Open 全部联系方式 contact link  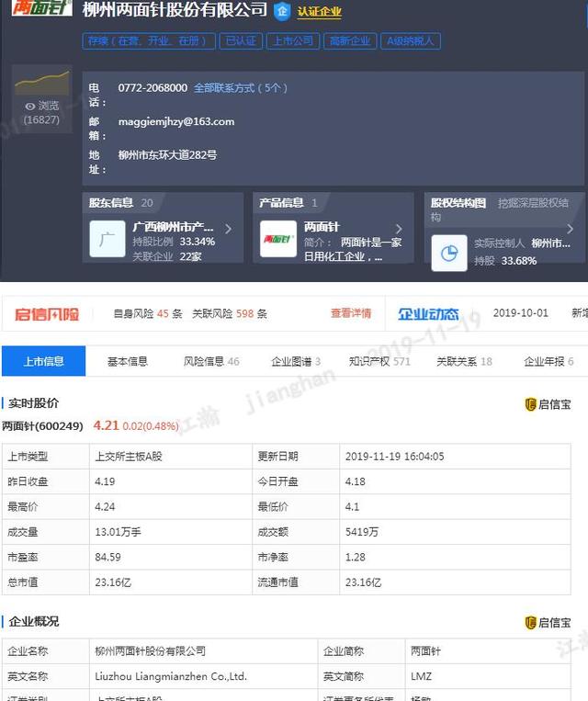click(241, 88)
